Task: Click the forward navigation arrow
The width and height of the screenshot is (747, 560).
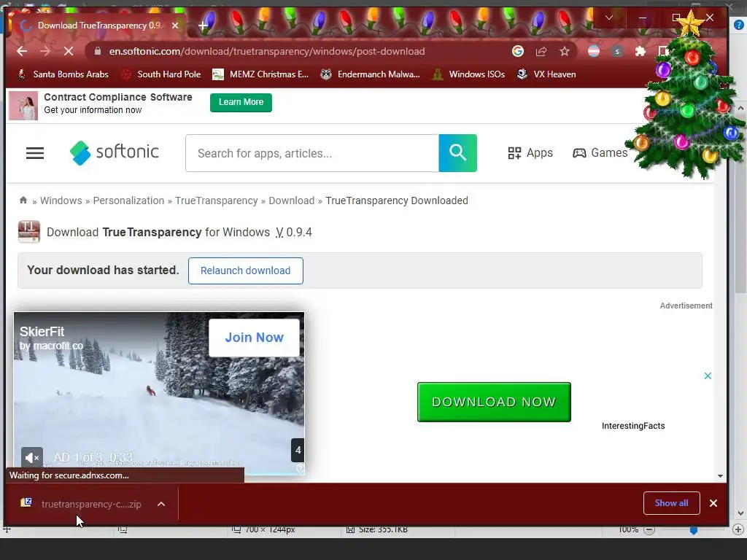Action: tap(45, 52)
